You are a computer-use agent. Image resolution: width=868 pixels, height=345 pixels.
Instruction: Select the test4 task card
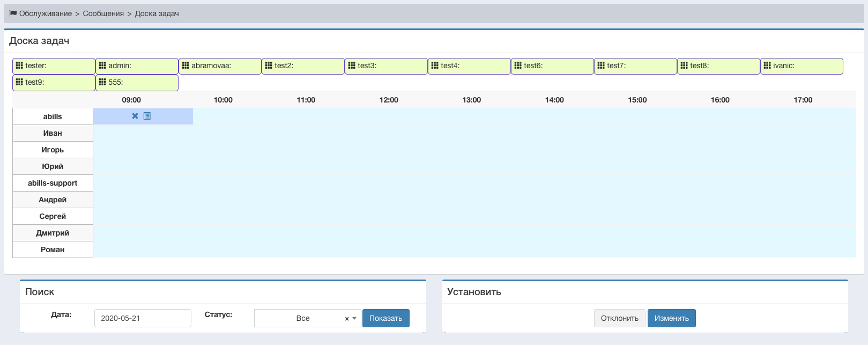(469, 66)
